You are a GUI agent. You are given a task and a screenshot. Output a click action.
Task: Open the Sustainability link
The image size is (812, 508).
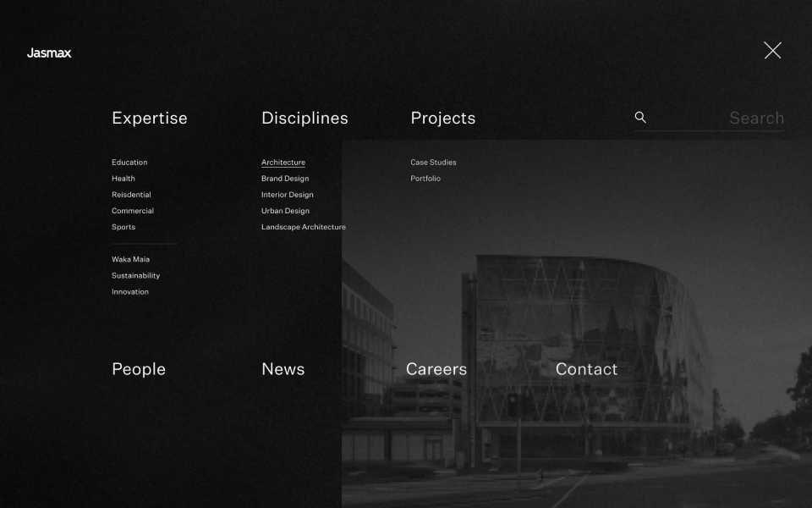[x=135, y=275]
